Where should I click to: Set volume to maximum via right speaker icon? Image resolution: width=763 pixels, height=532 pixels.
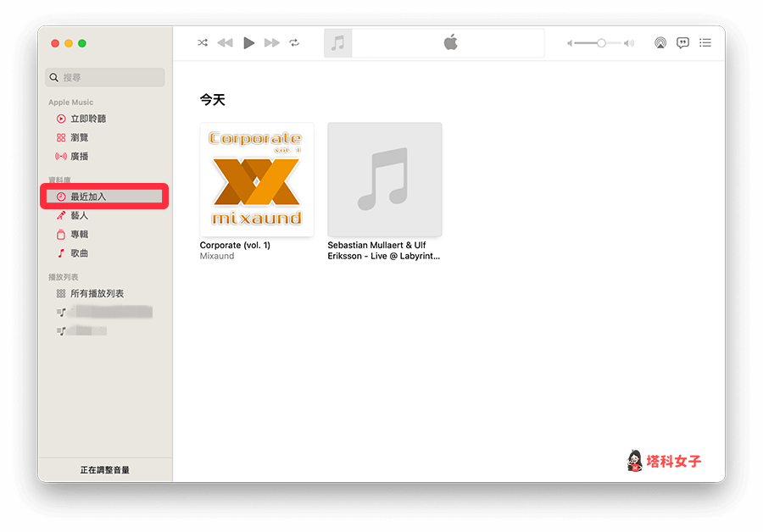tap(627, 42)
